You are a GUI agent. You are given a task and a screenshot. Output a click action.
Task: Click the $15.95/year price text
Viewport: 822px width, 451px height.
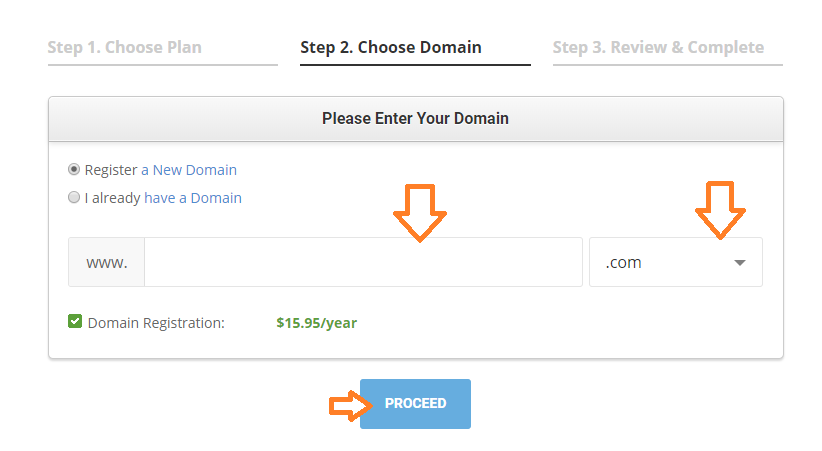(317, 323)
